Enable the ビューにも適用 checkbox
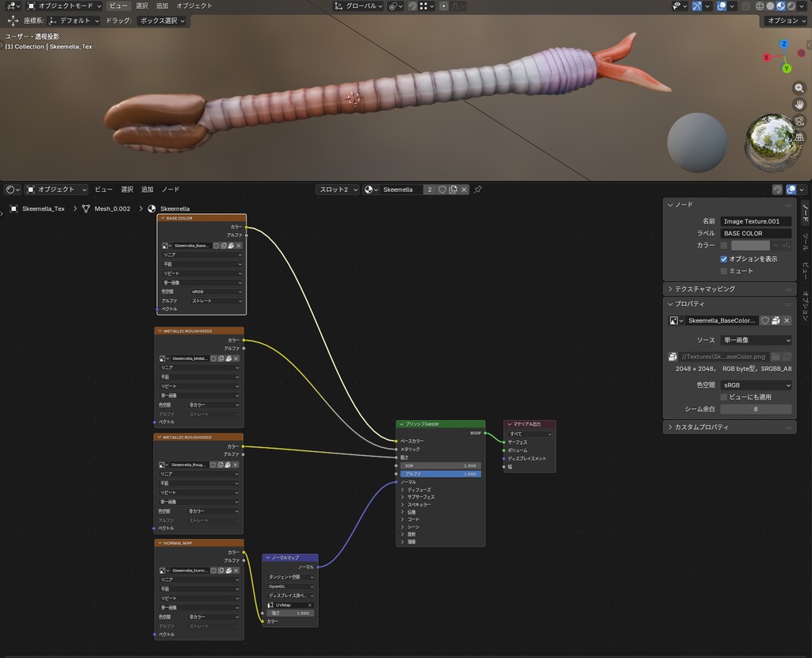812x658 pixels. pyautogui.click(x=724, y=397)
